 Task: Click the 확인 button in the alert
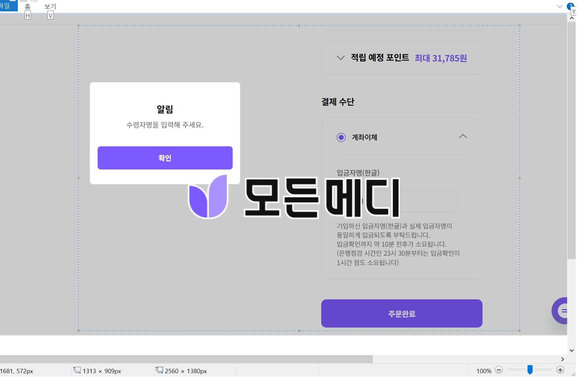coord(165,158)
